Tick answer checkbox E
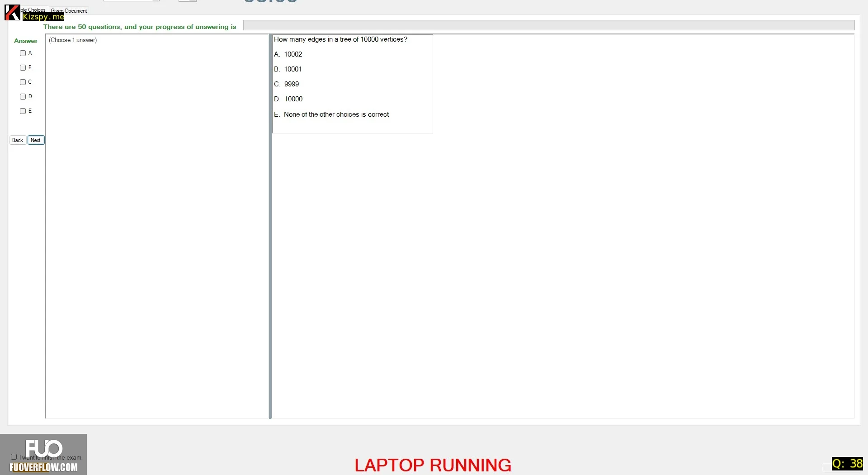 click(x=23, y=111)
